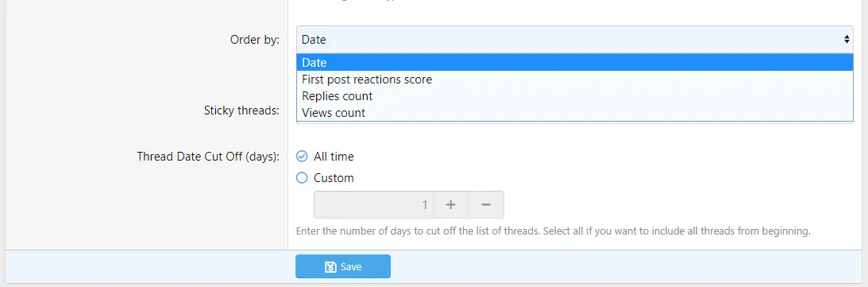
Task: Click the plus icon to increase days
Action: 450,204
